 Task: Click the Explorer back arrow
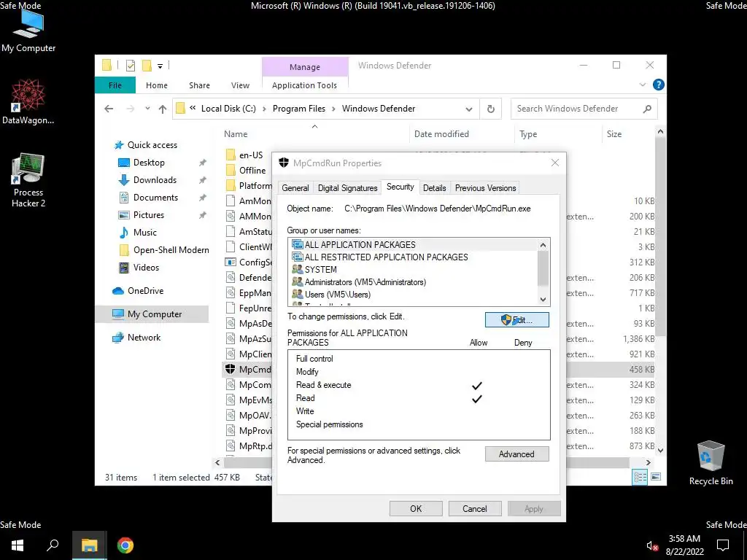109,109
